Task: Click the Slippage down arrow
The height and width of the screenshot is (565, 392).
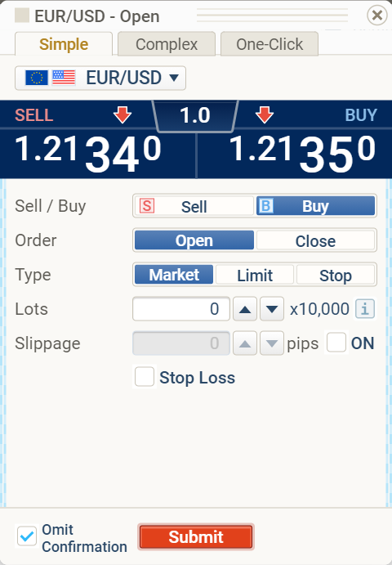Action: 272,343
